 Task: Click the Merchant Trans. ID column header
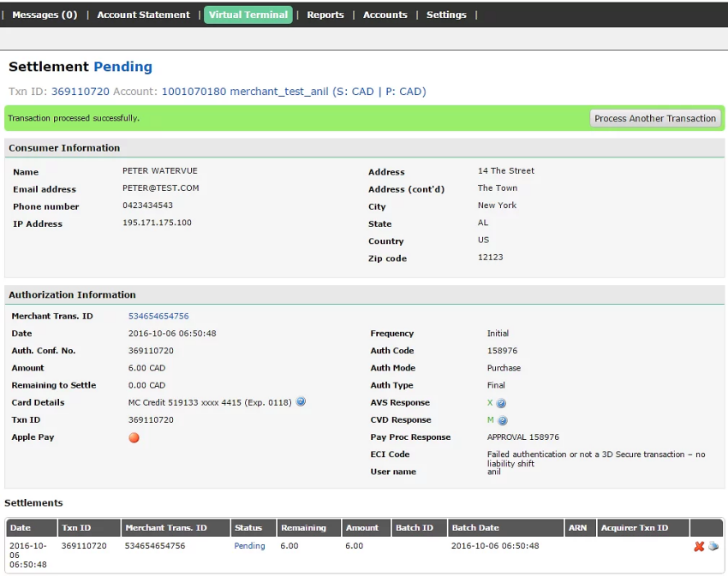point(176,528)
